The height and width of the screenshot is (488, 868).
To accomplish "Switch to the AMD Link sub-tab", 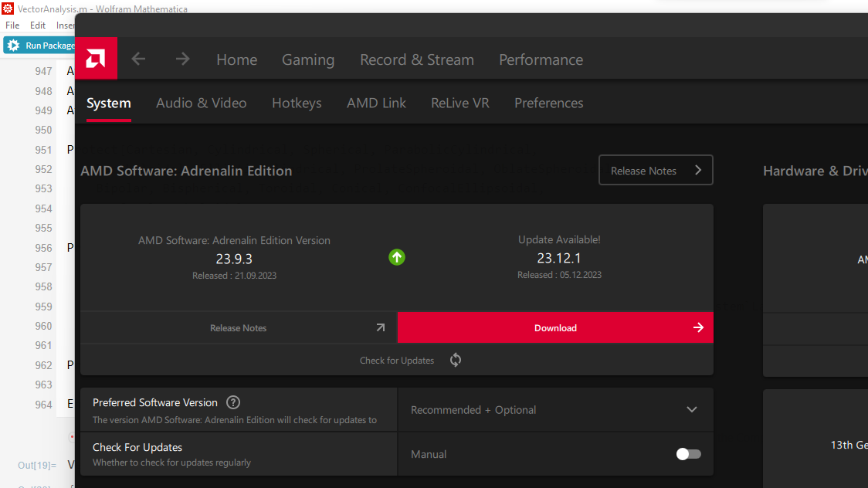I will [x=376, y=103].
